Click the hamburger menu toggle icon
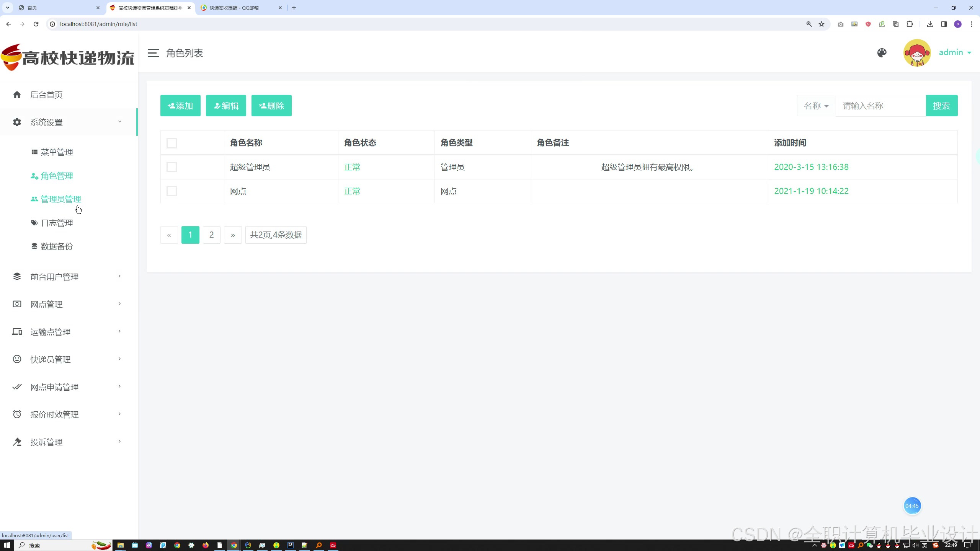This screenshot has height=551, width=980. 153,53
